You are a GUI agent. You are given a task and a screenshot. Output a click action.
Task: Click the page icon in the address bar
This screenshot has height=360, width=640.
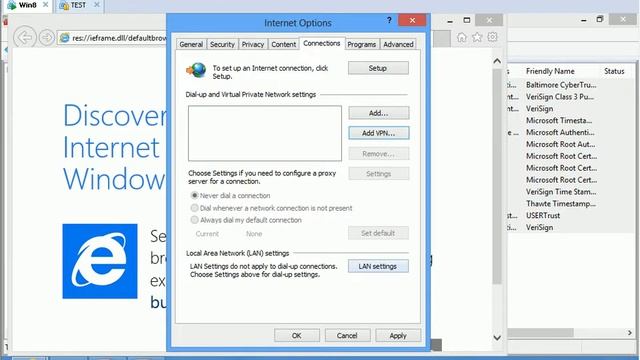coord(64,38)
